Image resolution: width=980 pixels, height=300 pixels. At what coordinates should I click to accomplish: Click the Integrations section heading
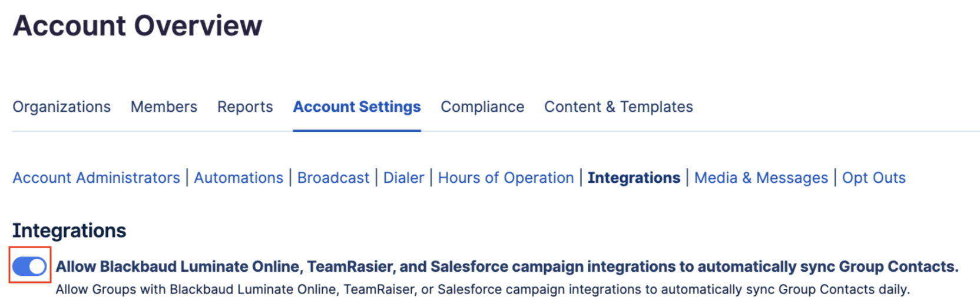(x=69, y=231)
